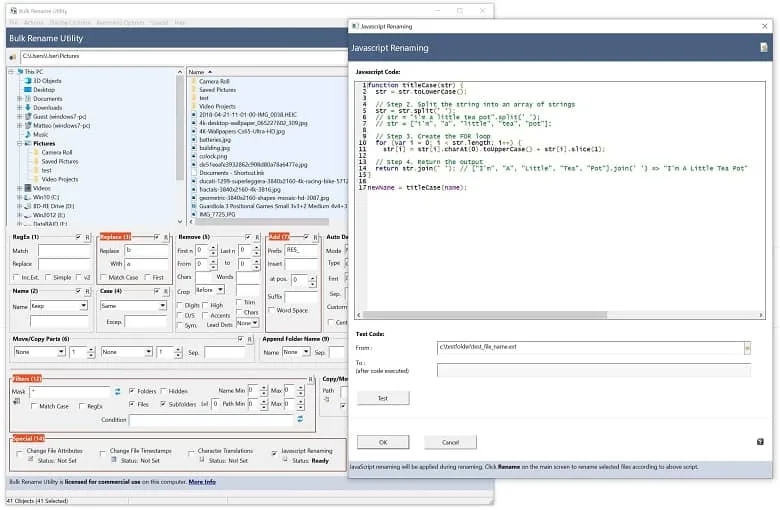Viewport: 780px width, 510px height.
Task: Open the Change File Timestamps settings icon
Action: (114, 460)
